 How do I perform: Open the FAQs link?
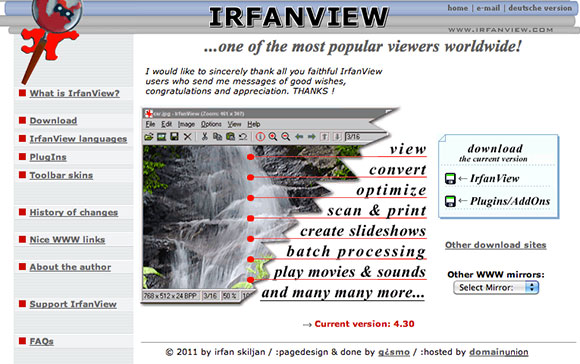coord(41,341)
